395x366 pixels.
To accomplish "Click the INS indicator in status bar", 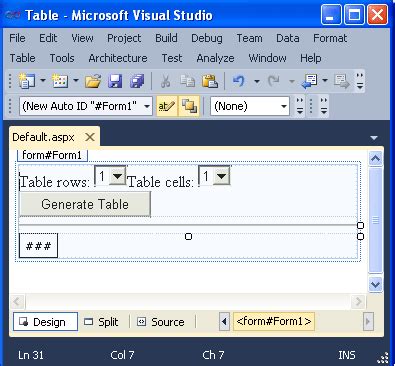I will coord(347,355).
